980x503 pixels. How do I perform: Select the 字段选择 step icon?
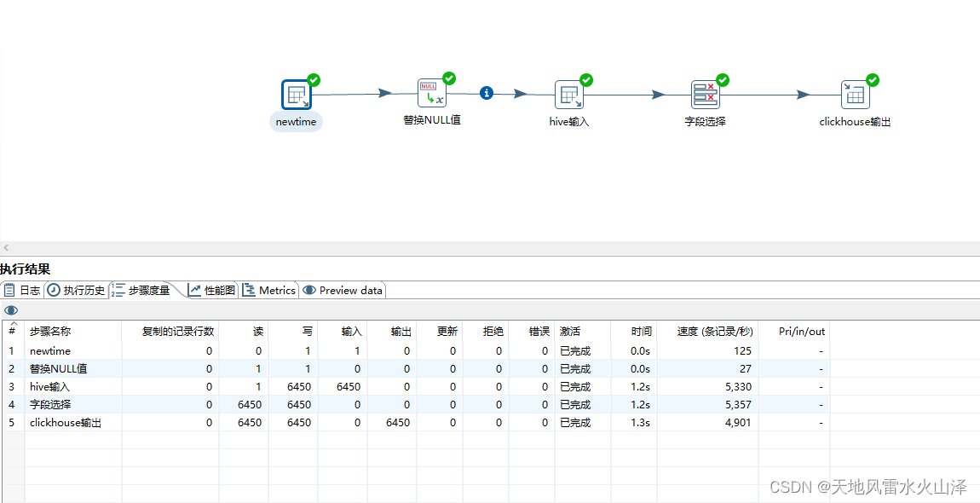[x=705, y=92]
